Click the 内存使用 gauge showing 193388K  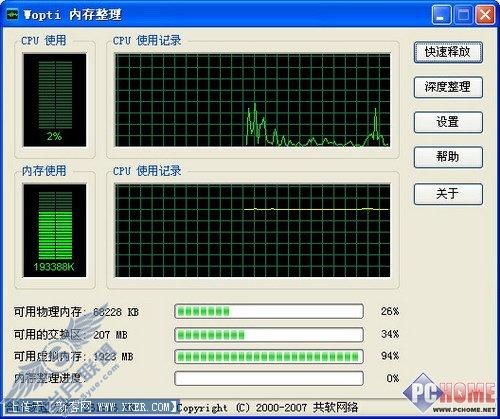(55, 231)
